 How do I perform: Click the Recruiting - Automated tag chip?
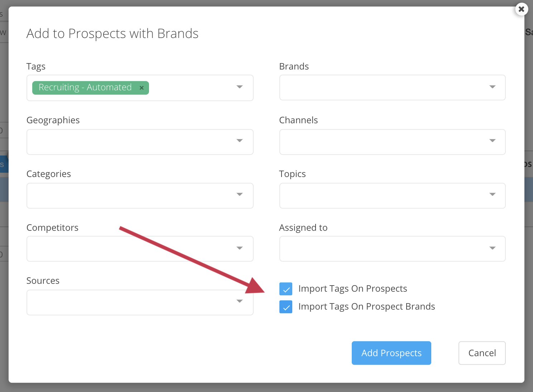85,87
